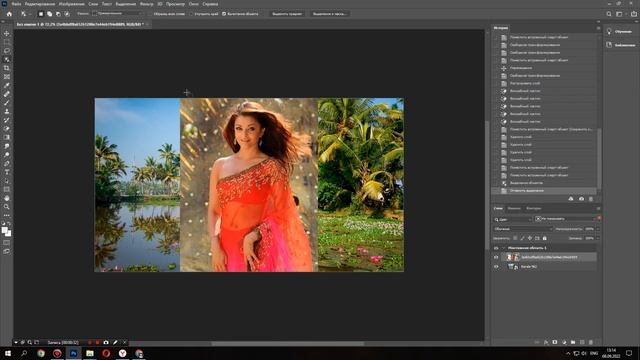
Task: Choose Subtract from Selection mode icon
Action: click(58, 14)
